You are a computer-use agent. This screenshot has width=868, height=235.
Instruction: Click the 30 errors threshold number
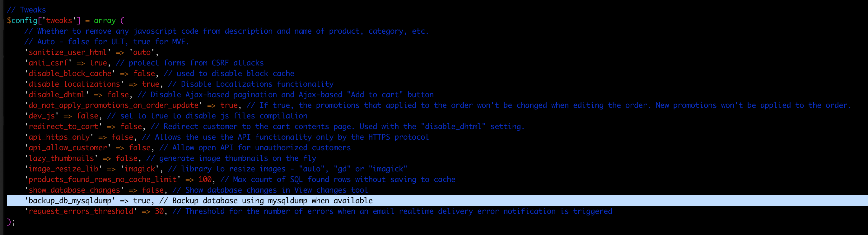click(159, 211)
